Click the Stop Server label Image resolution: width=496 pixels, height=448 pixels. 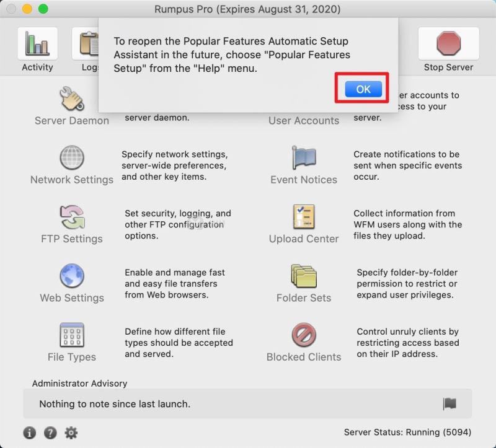448,68
